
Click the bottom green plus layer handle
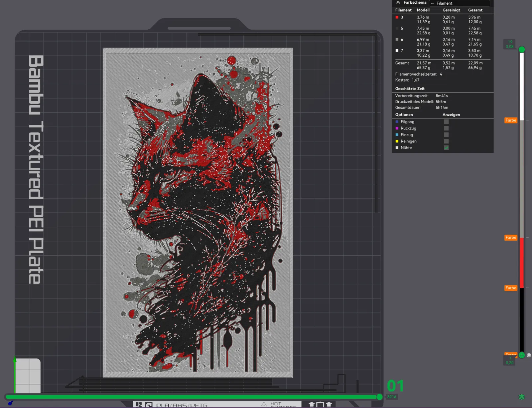tap(522, 355)
